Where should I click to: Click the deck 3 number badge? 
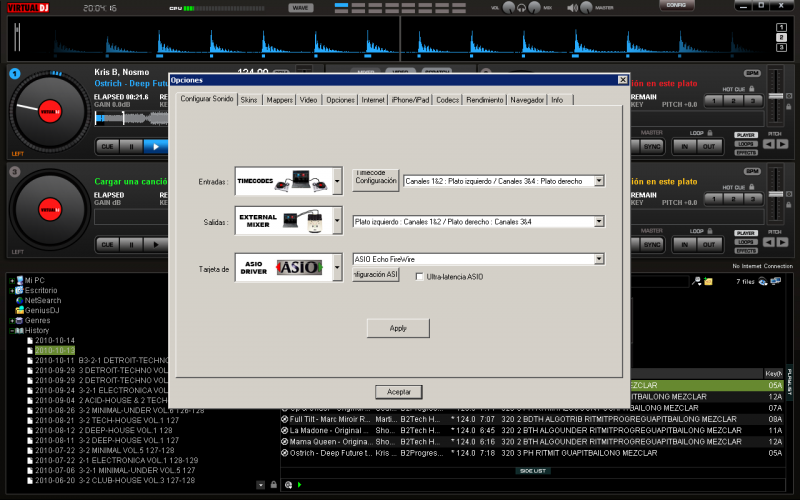point(15,172)
